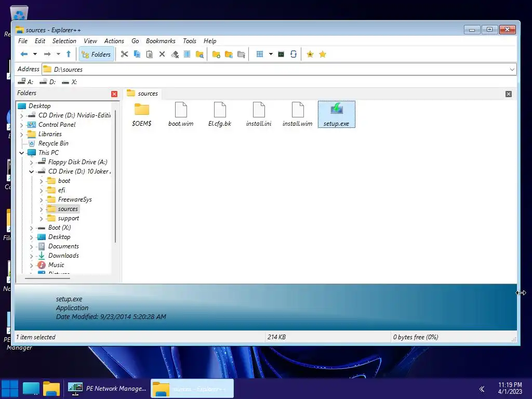Screen dimensions: 532x399
Task: Click the D:\sources address field
Action: 278,70
